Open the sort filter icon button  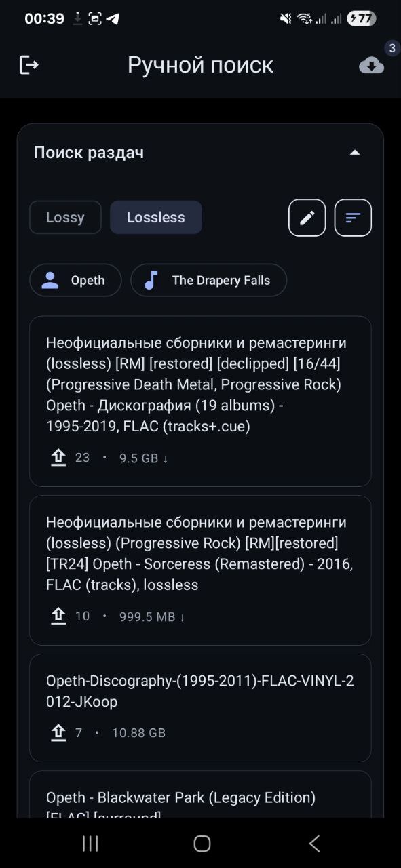coord(353,218)
